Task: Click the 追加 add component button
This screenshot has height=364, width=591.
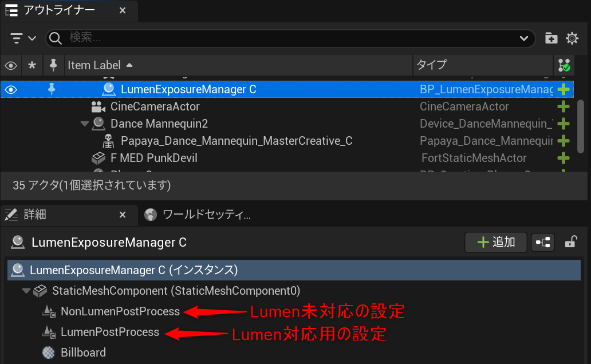Action: point(495,242)
